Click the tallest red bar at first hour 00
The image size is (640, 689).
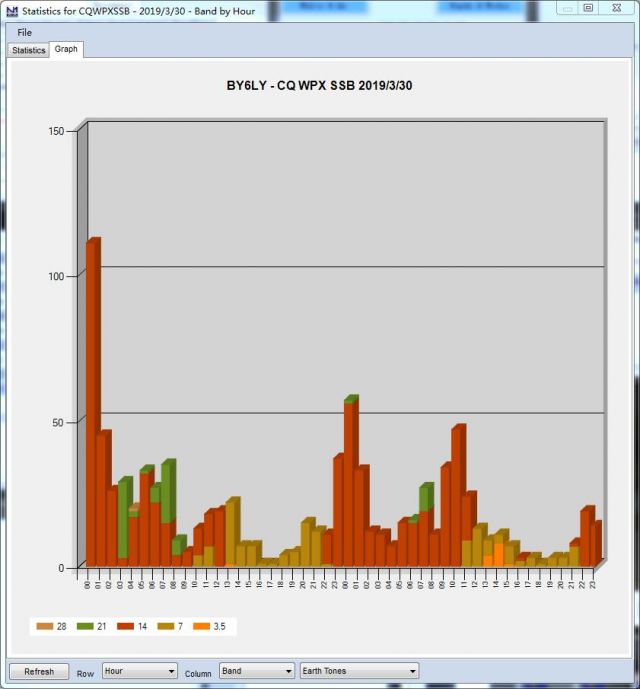coord(93,402)
